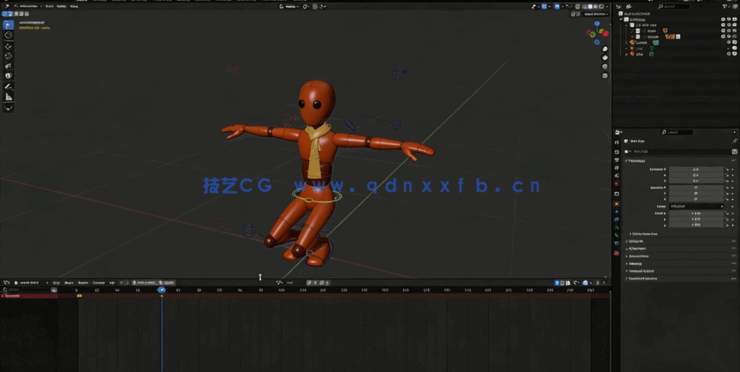Open the rotation Mode dropdown in Transform panel
This screenshot has height=372, width=740.
click(696, 206)
